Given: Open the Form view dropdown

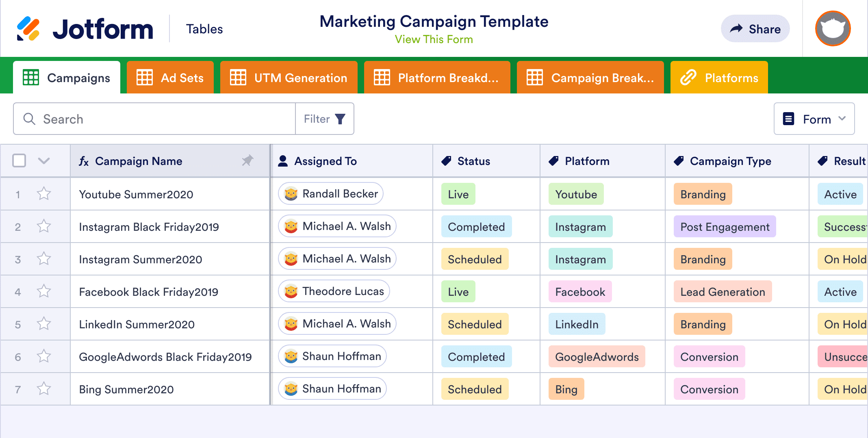Looking at the screenshot, I should point(814,119).
